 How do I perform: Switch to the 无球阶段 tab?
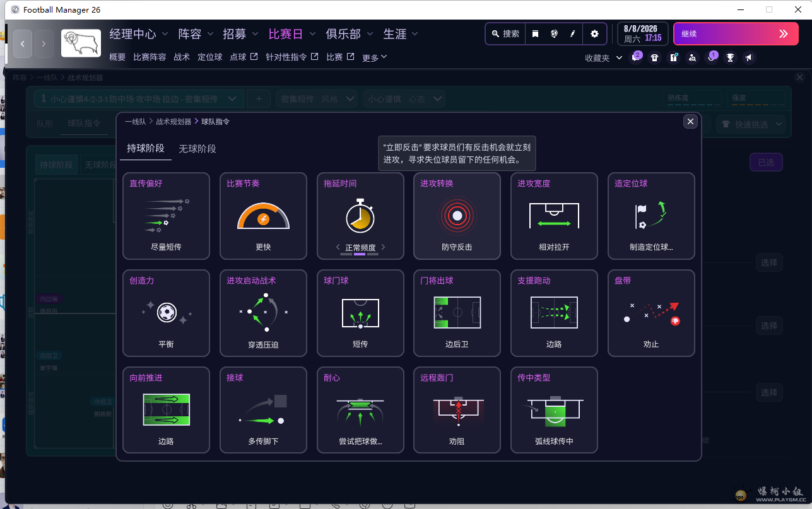click(x=197, y=149)
